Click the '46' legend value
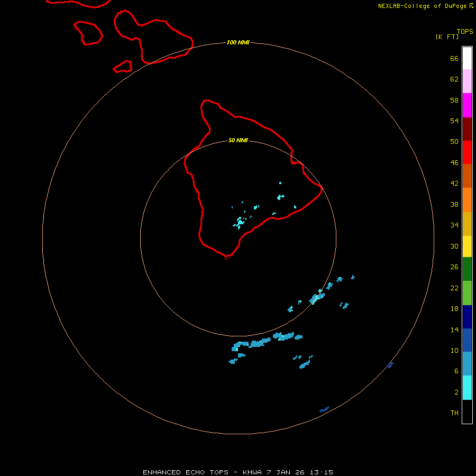Screen dimensions: 476x476 click(x=454, y=163)
